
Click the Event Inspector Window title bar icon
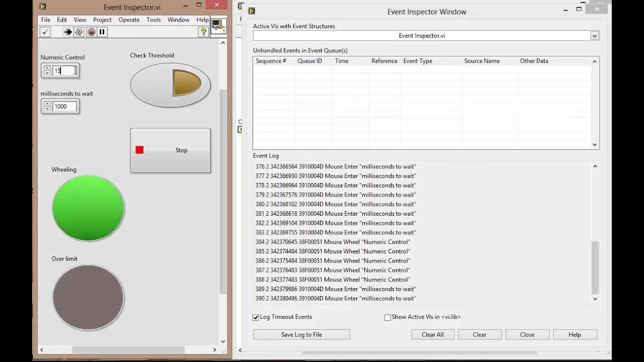point(252,11)
